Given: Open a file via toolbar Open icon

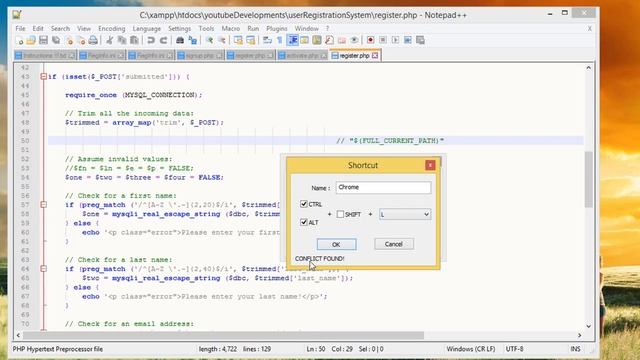Looking at the screenshot, I should (x=31, y=40).
